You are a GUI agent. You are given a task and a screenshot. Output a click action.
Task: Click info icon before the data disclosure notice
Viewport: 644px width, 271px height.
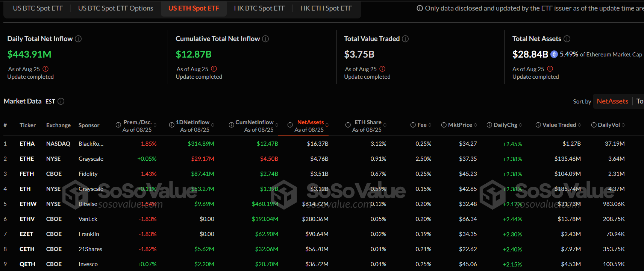(x=420, y=8)
